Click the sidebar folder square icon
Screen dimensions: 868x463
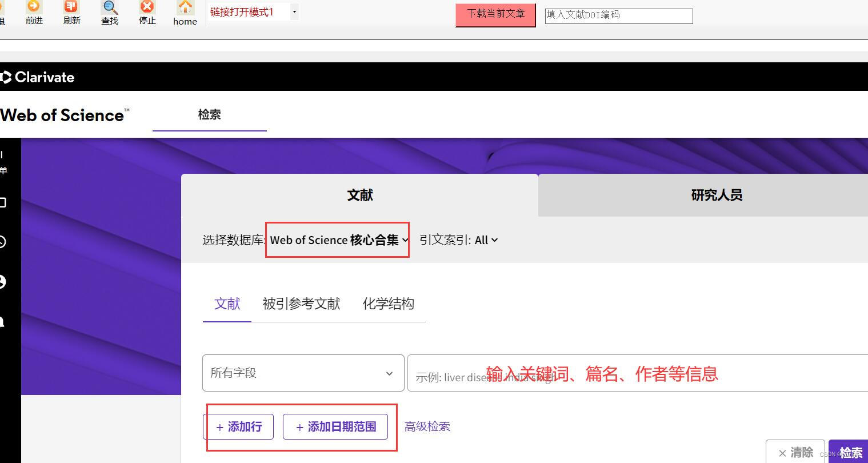(3, 202)
